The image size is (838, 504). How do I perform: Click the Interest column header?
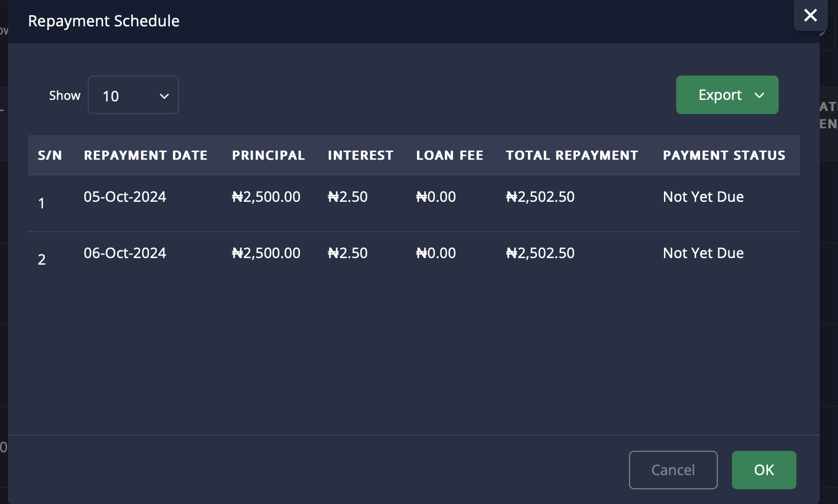(x=360, y=155)
